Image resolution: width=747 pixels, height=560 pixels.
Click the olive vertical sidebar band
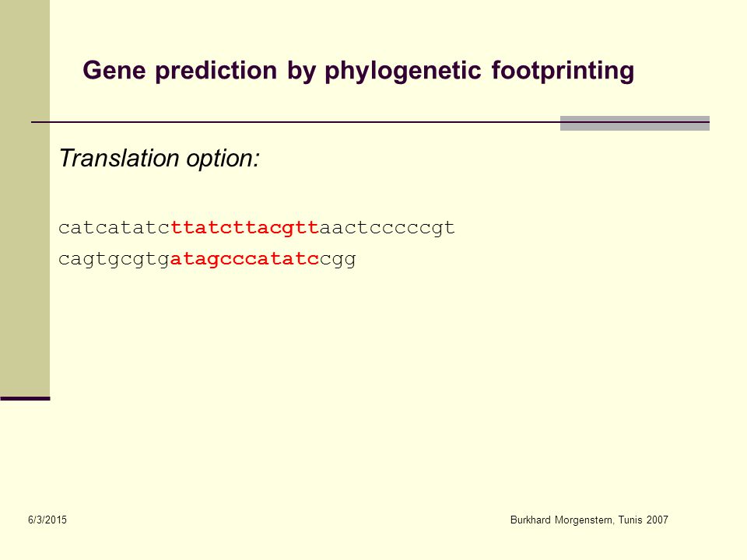point(25,198)
